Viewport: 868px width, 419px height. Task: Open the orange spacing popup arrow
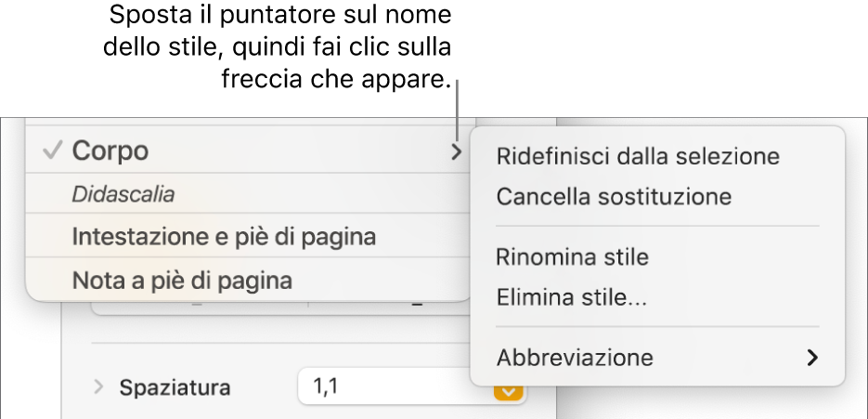point(504,392)
